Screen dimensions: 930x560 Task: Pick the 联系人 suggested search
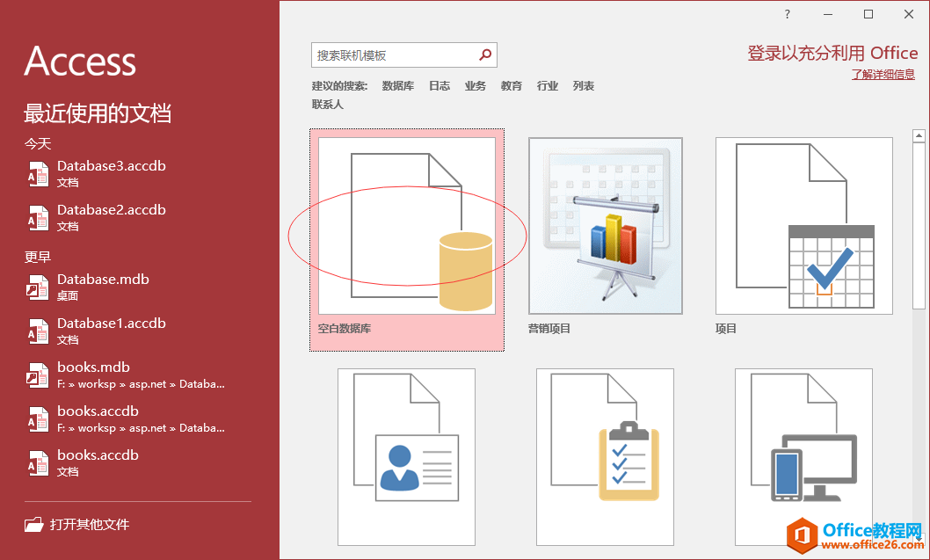click(328, 105)
